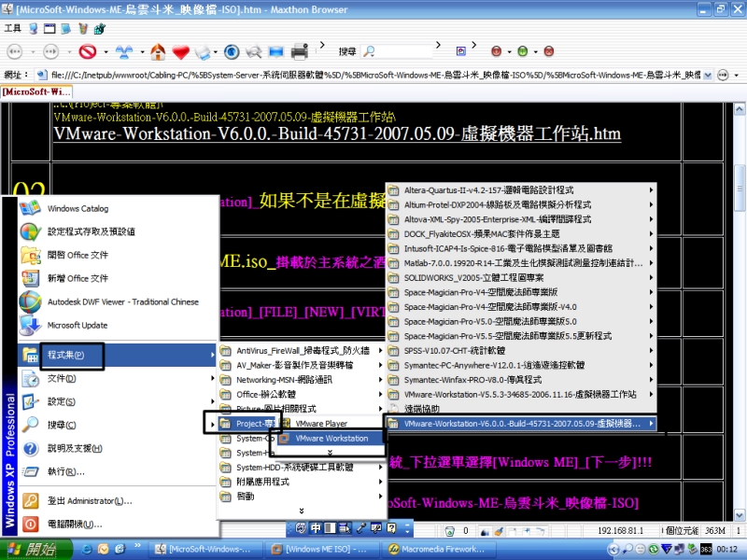Open 啟動 startup folder

click(x=302, y=497)
